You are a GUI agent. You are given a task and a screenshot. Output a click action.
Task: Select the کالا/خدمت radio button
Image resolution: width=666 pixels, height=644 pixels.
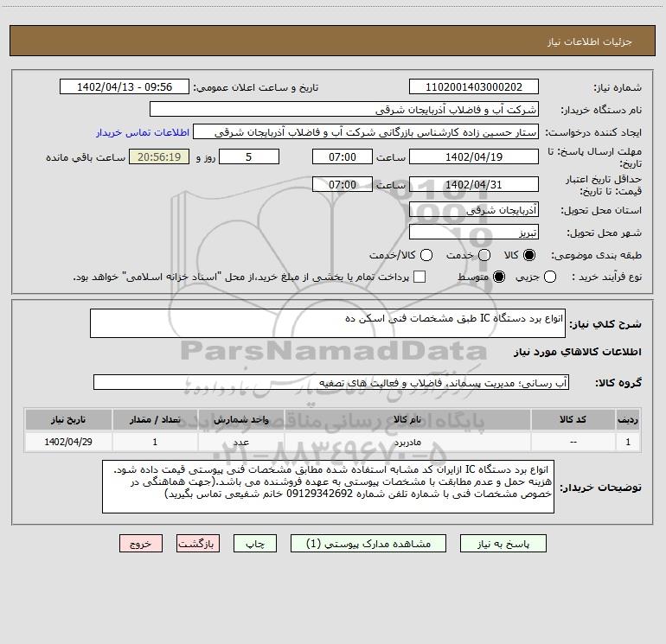coord(426,255)
